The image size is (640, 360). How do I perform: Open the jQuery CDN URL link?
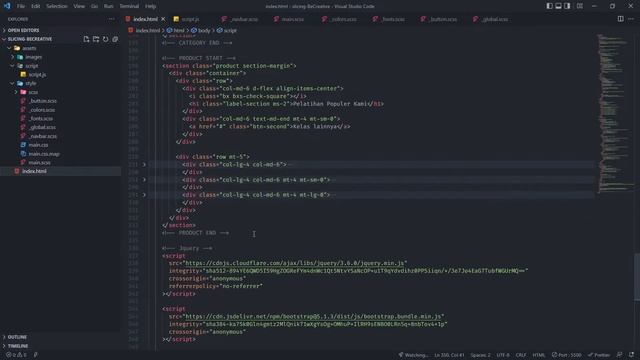point(294,263)
